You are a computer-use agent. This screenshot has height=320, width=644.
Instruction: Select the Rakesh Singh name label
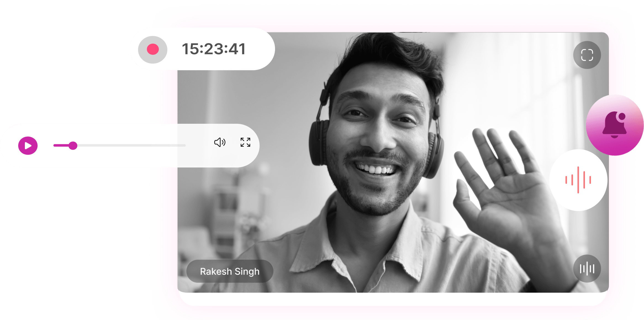tap(230, 271)
